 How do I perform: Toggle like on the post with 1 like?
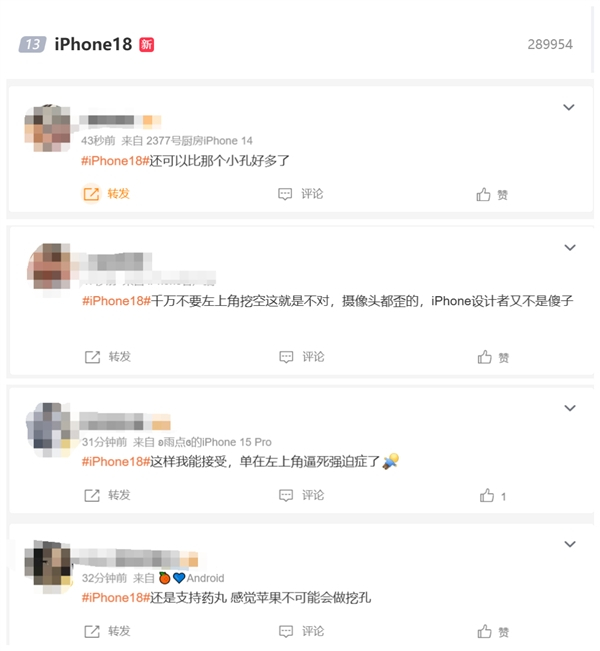point(493,496)
